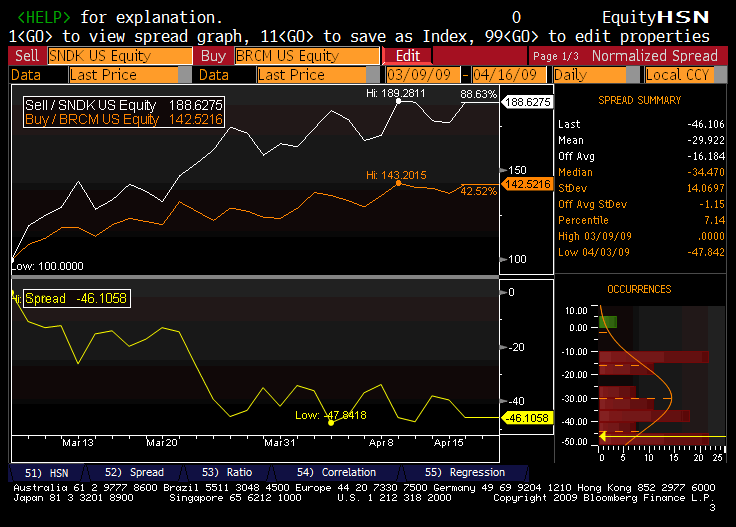The height and width of the screenshot is (527, 736).
Task: Click the Buy / BRCM US Equity legend
Action: [x=123, y=119]
